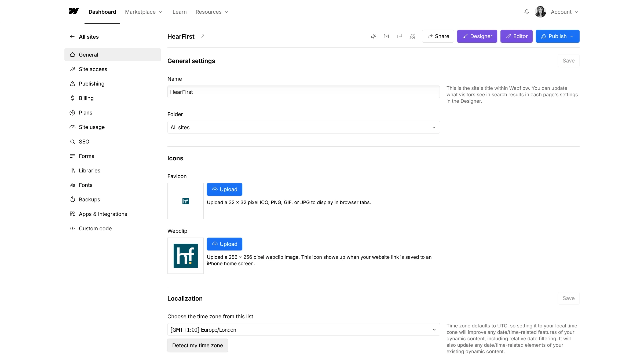This screenshot has width=644, height=362.
Task: Click the duplicate site icon
Action: pyautogui.click(x=400, y=36)
